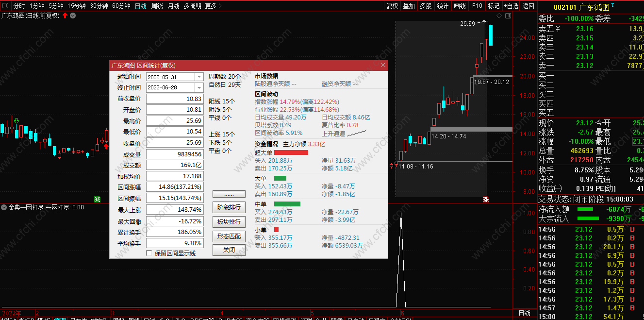Close the 区间统计 dialog with X
This screenshot has width=644, height=320.
point(383,65)
